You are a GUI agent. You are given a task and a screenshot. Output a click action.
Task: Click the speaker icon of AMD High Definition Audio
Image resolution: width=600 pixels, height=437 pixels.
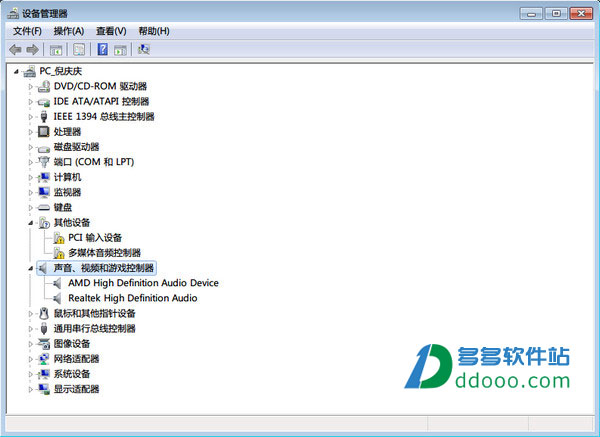[57, 283]
